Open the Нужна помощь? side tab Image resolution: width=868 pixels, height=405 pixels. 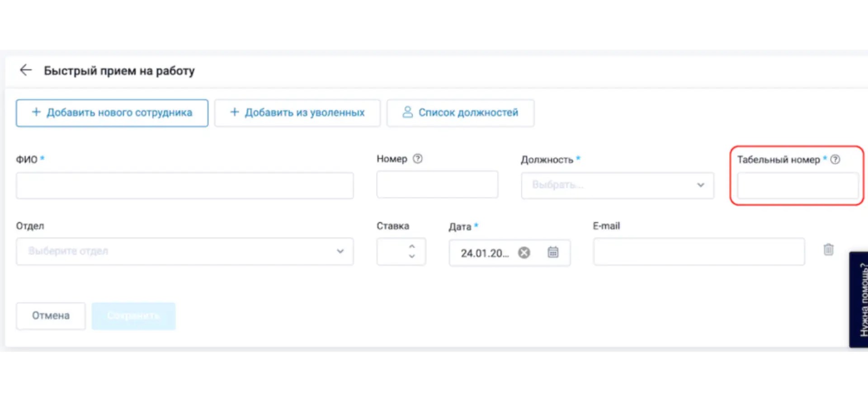(x=859, y=300)
